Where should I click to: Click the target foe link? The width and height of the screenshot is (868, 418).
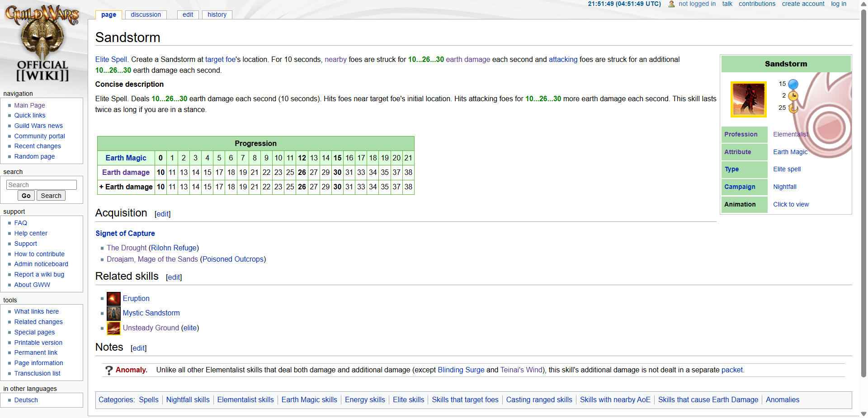220,59
